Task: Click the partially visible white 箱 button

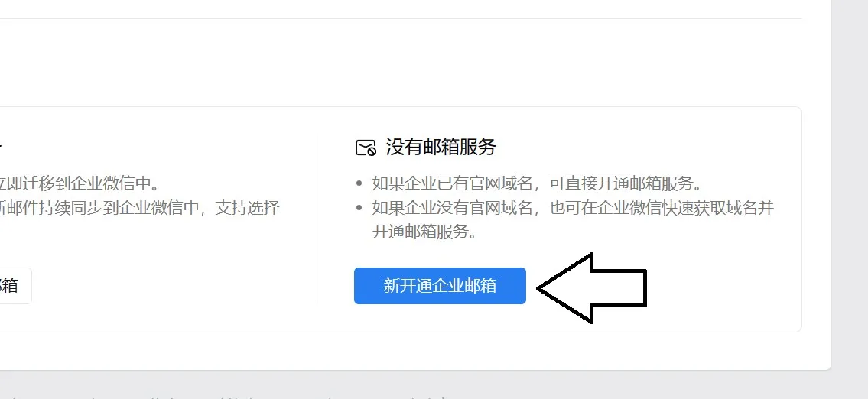Action: (x=15, y=286)
